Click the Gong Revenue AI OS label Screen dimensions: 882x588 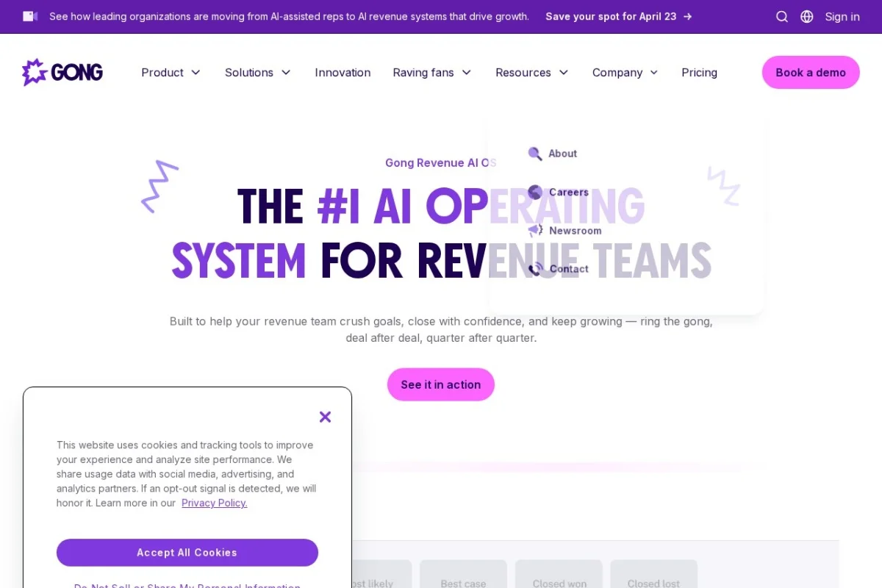pyautogui.click(x=441, y=162)
